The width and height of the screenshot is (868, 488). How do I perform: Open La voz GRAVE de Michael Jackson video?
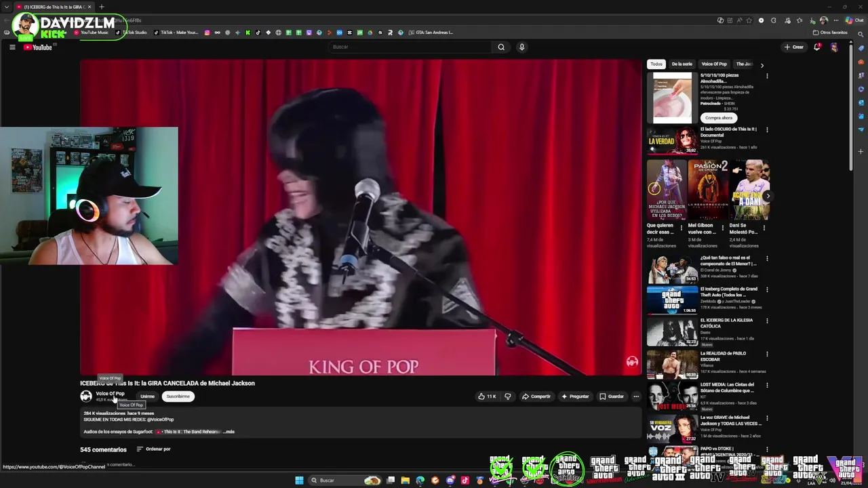coord(672,428)
